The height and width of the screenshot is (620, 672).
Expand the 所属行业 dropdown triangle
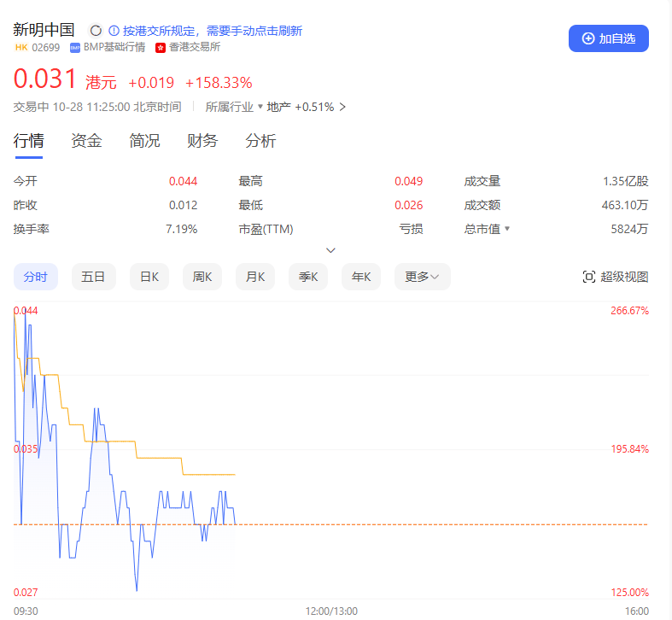[260, 107]
